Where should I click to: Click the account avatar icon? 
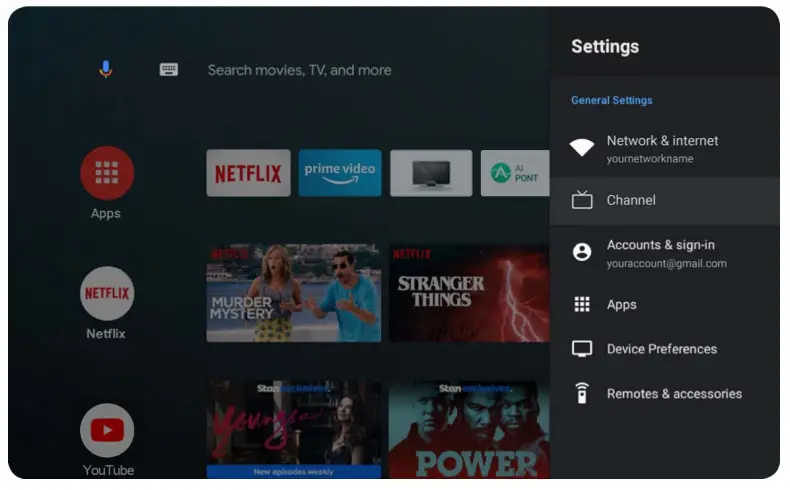[582, 252]
